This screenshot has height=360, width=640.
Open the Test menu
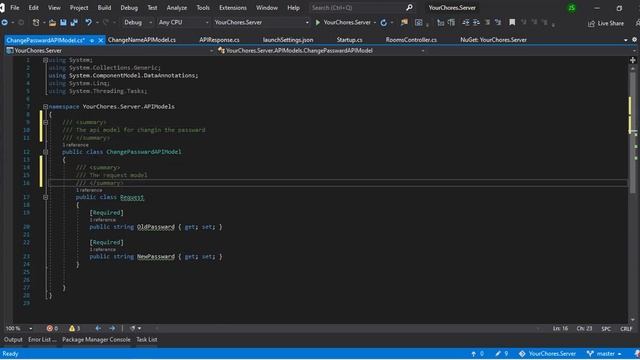click(152, 8)
